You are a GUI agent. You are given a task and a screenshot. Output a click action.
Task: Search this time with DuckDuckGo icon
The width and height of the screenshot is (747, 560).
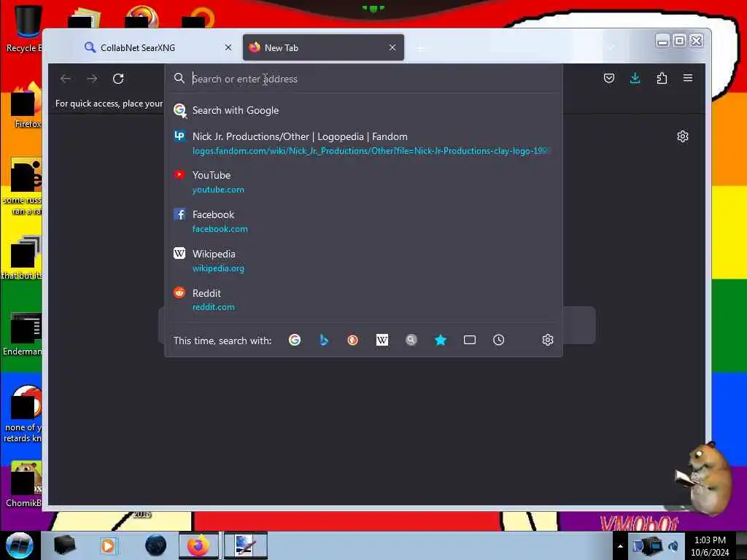click(x=352, y=340)
